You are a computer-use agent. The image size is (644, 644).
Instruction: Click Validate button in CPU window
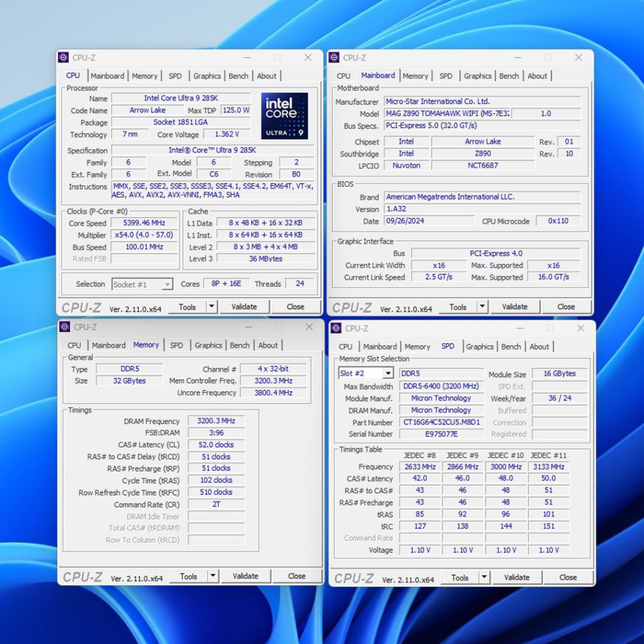[244, 307]
